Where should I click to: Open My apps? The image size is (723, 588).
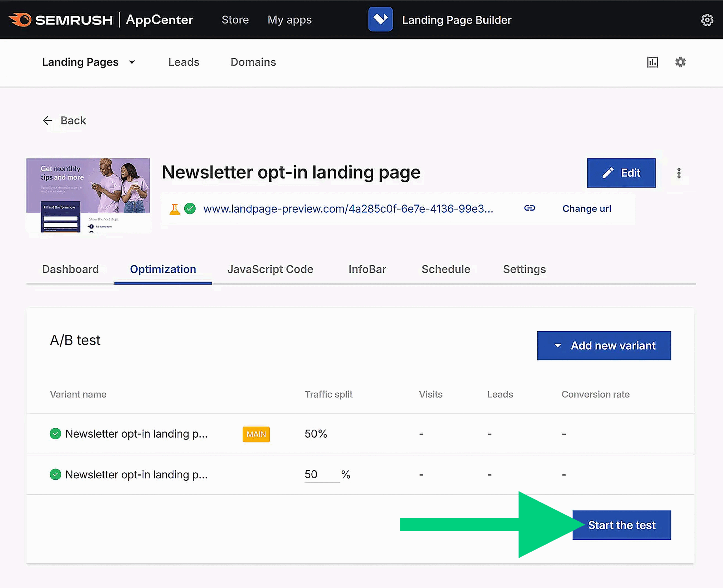[x=289, y=20]
